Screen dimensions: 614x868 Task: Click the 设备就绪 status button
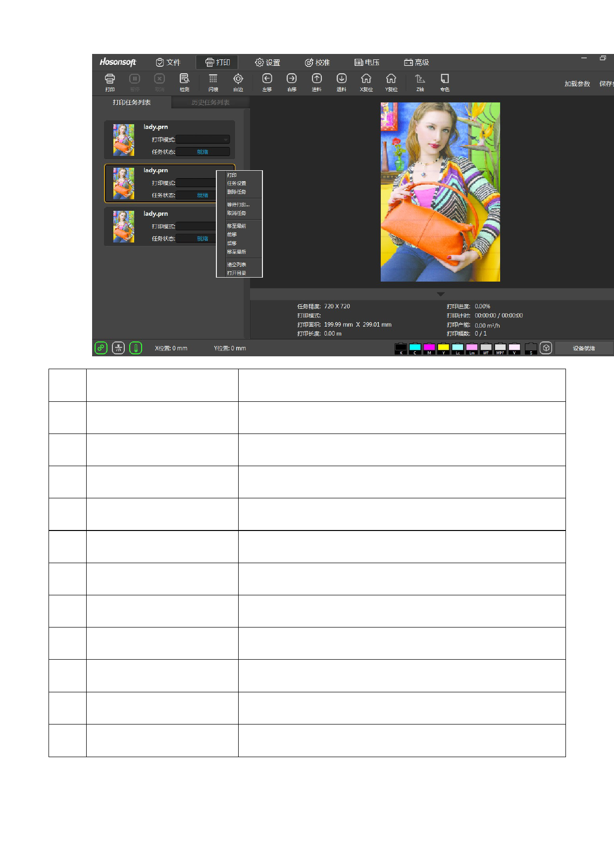point(583,348)
